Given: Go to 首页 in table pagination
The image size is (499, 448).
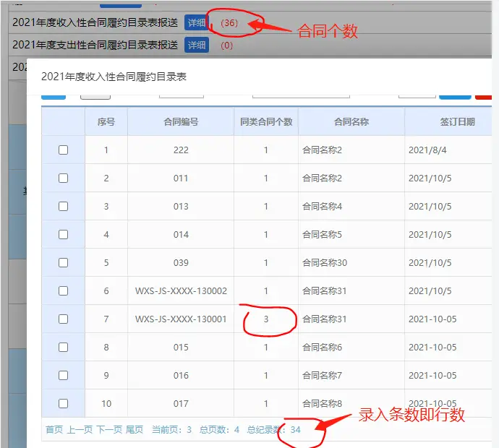Looking at the screenshot, I should pos(54,429).
